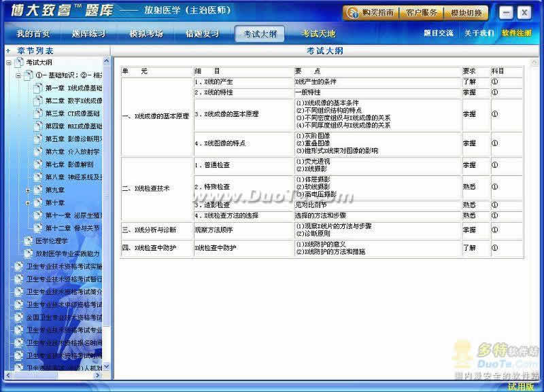Click the page icon beside 医学伦理学

[29, 240]
